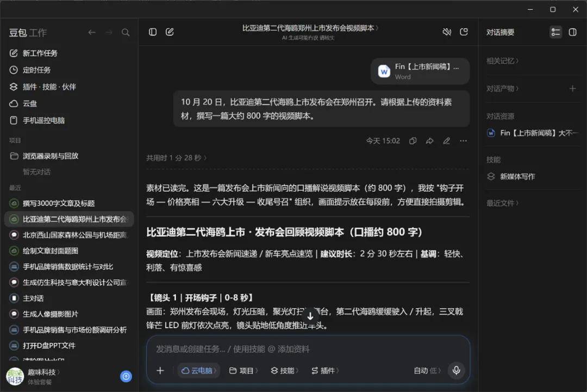Open 手机遥控电脑
The image size is (587, 392).
click(69, 120)
